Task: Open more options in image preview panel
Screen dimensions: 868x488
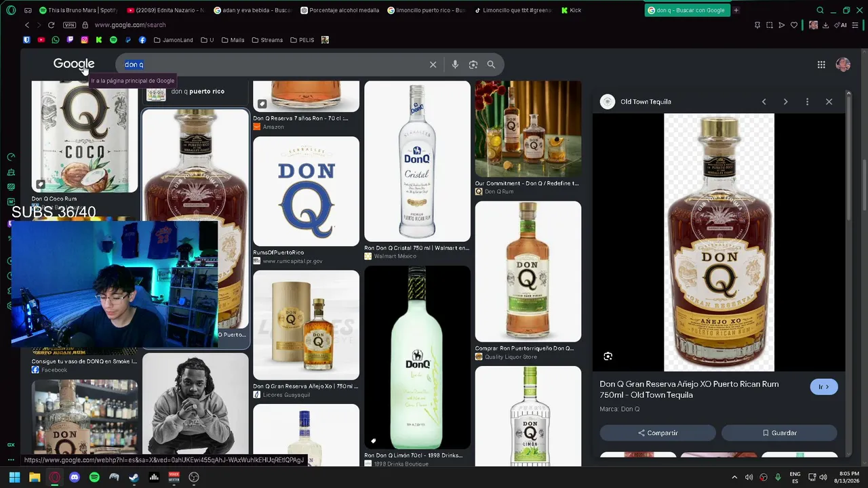Action: 807,102
